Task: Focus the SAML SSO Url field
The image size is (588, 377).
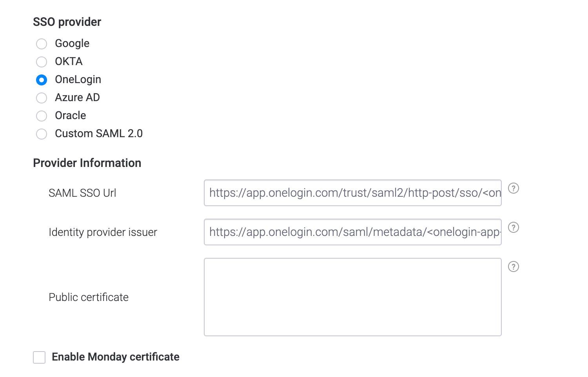Action: pyautogui.click(x=353, y=193)
